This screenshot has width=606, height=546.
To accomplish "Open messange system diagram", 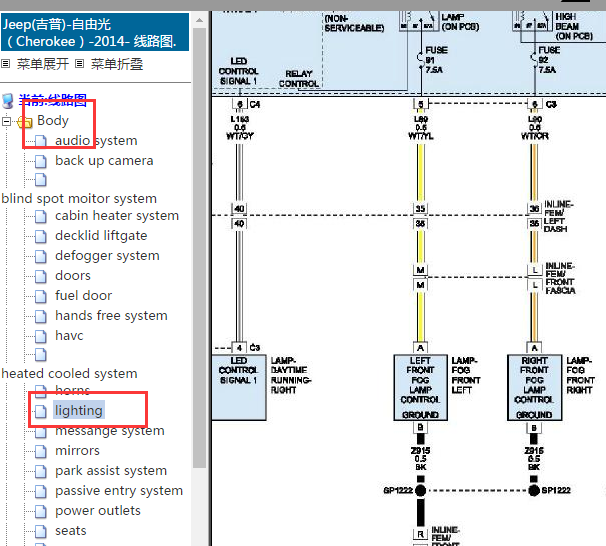I will click(110, 431).
